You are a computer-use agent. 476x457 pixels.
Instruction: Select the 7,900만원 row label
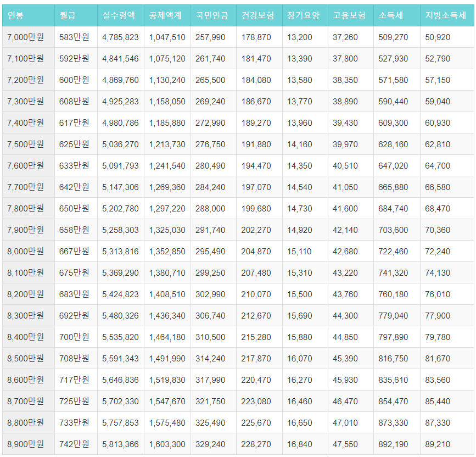click(x=29, y=230)
